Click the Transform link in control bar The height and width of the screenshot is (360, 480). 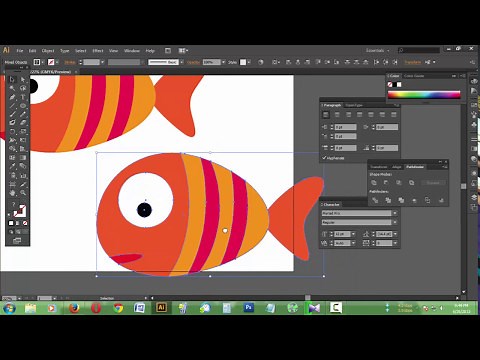[x=413, y=62]
